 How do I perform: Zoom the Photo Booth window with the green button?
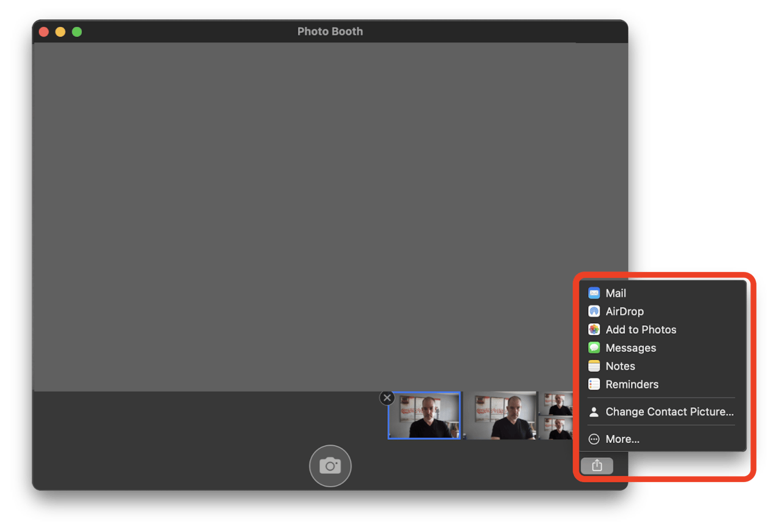(x=77, y=32)
